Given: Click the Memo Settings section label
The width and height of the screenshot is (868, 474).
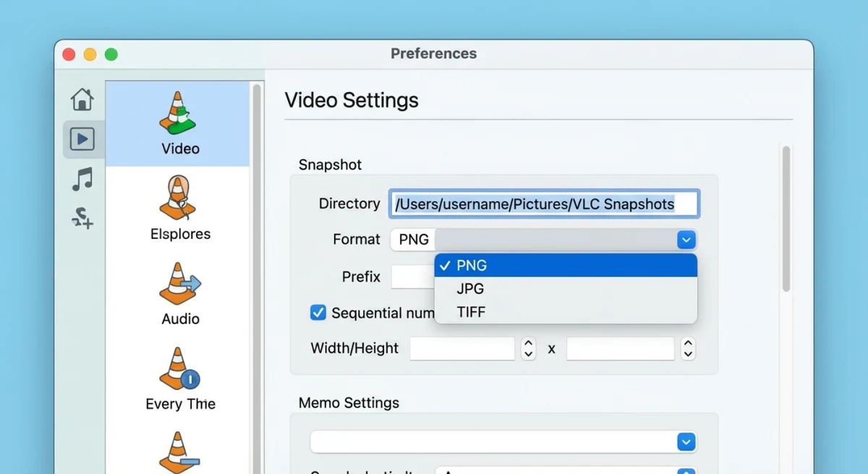Looking at the screenshot, I should pos(349,402).
